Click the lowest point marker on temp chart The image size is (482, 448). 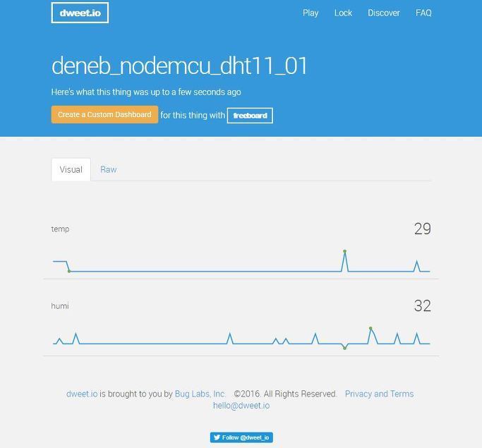click(x=69, y=271)
